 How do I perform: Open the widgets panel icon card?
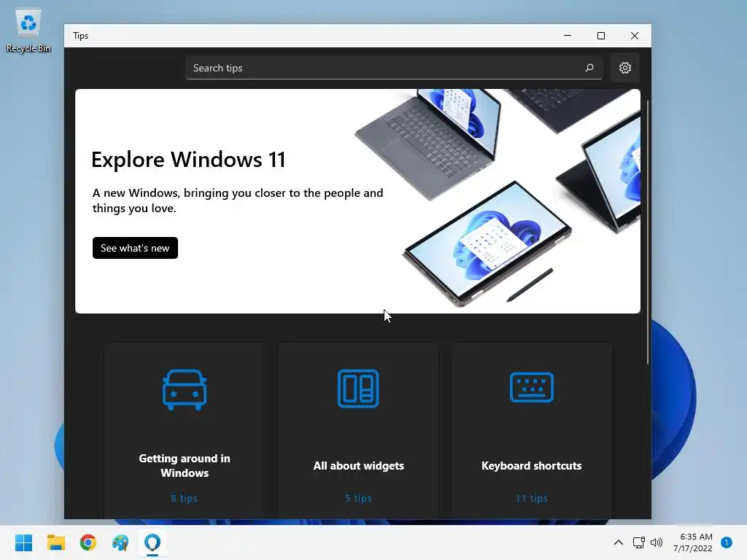(x=358, y=389)
